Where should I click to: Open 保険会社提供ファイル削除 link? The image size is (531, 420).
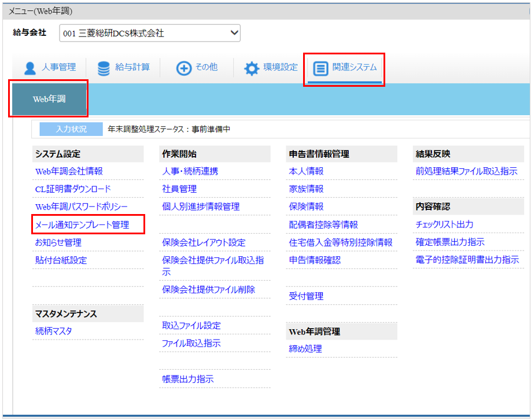coord(209,289)
